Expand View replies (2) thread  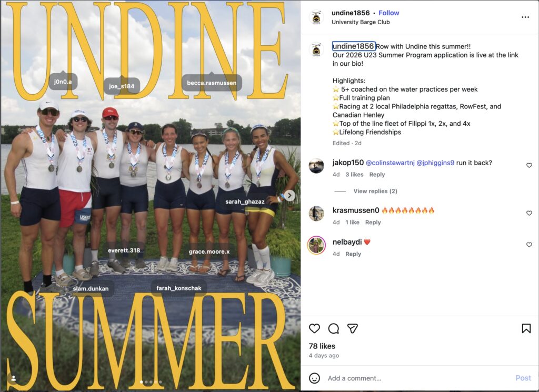click(x=375, y=191)
